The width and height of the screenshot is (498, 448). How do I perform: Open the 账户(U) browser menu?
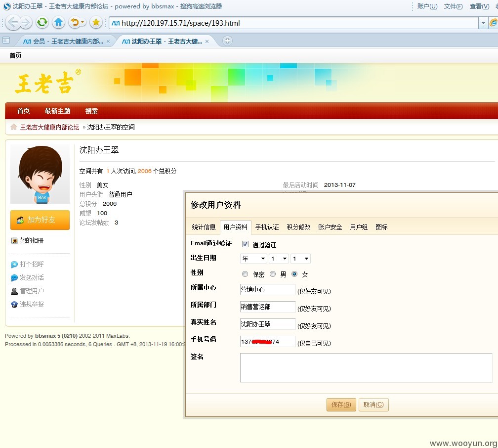pos(427,6)
